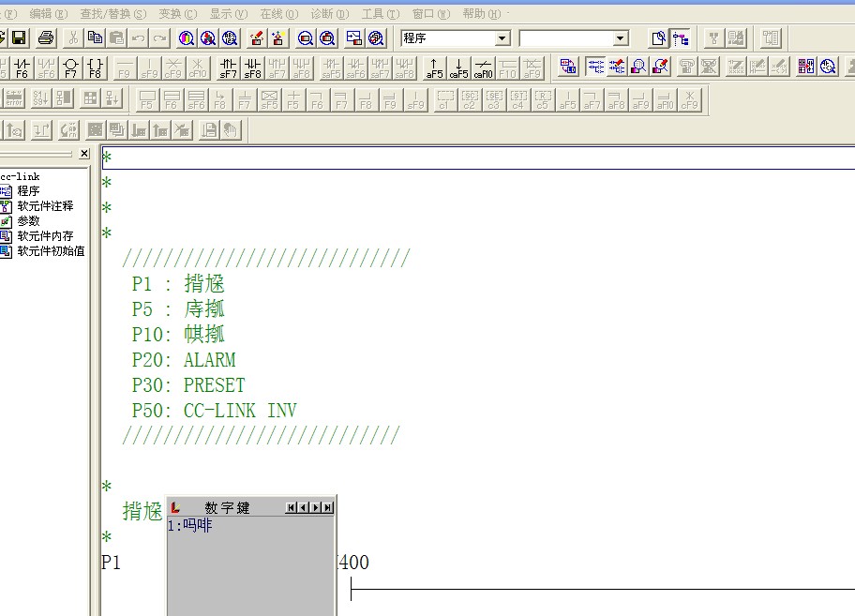Open the 变换(C) convert menu
The height and width of the screenshot is (616, 855).
[x=177, y=14]
